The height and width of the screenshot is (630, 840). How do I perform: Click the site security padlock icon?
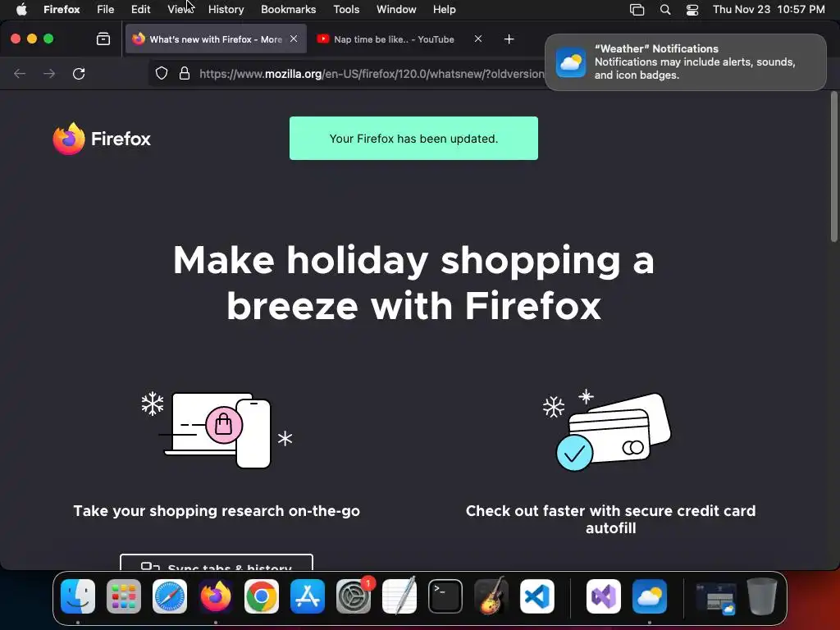pos(185,73)
